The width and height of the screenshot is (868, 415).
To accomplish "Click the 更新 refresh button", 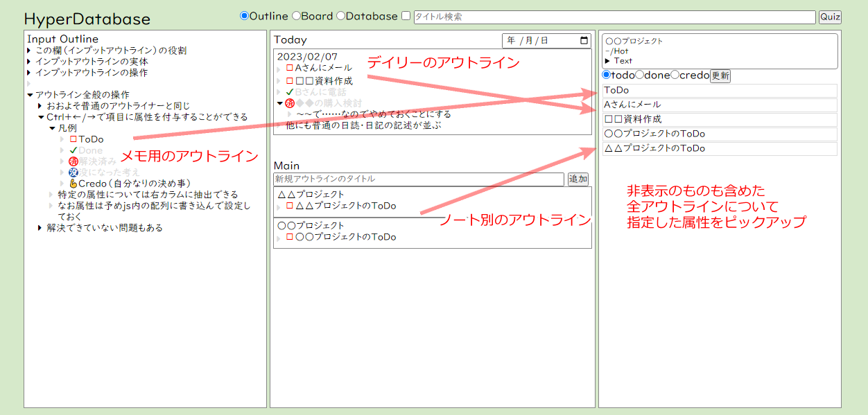I will coord(720,76).
